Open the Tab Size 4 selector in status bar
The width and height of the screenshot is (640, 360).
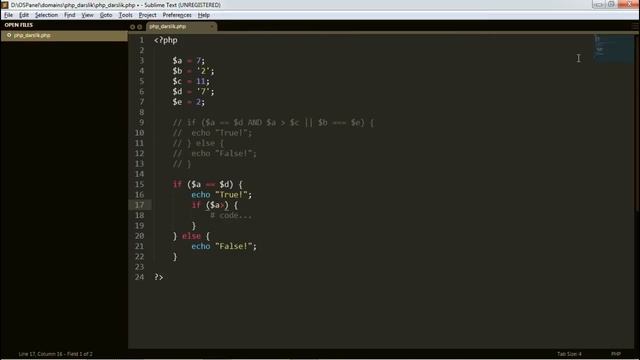pyautogui.click(x=569, y=354)
